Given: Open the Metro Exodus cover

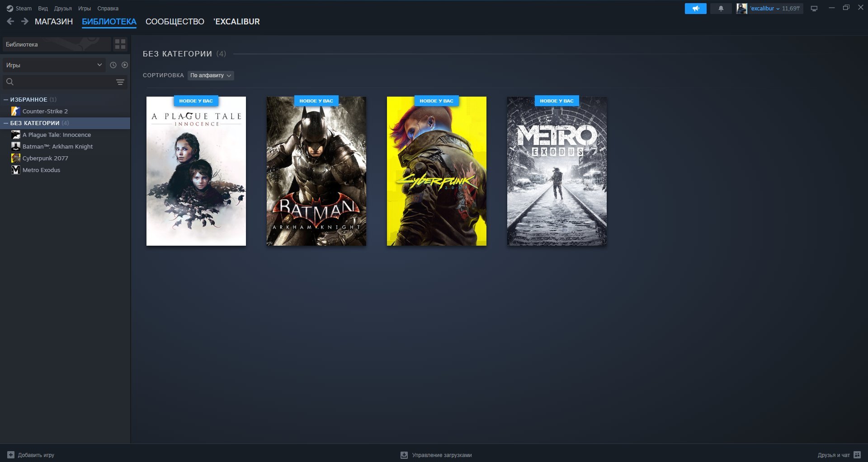Looking at the screenshot, I should coord(557,171).
